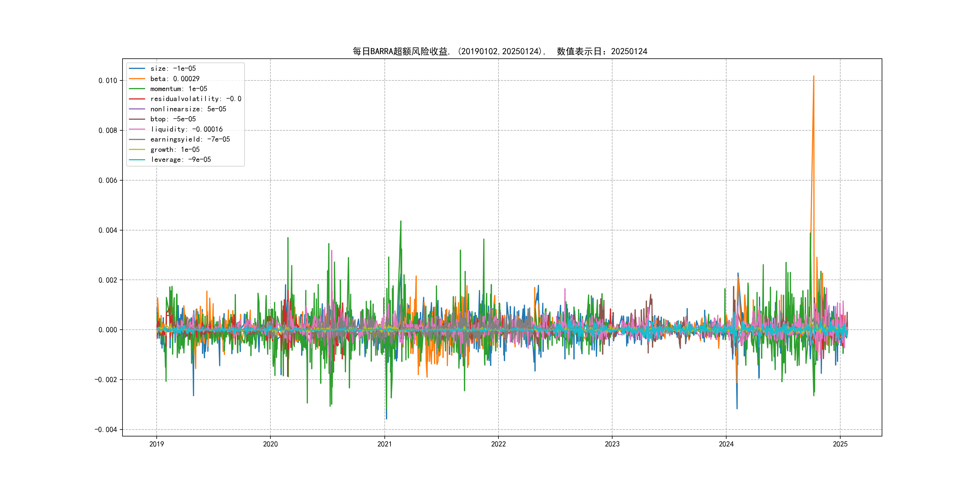Select the 'earningsyield: -7e-05' legend text
Screen dimensions: 980x490
(190, 140)
